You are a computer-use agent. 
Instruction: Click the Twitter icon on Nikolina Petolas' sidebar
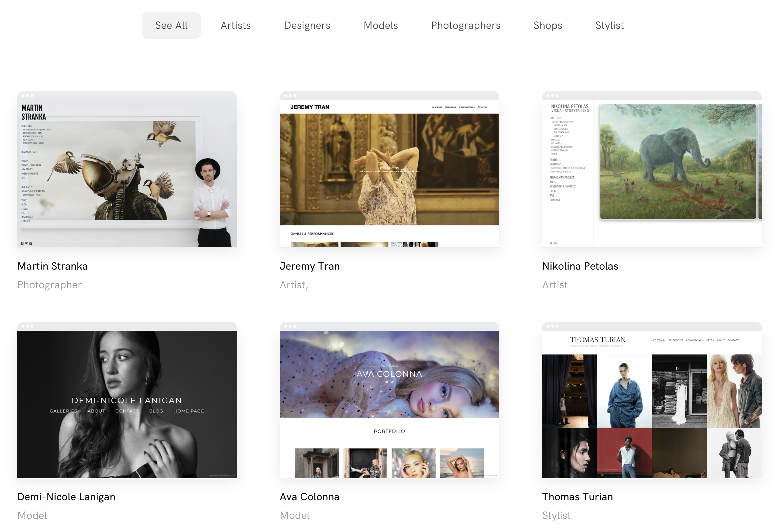551,243
